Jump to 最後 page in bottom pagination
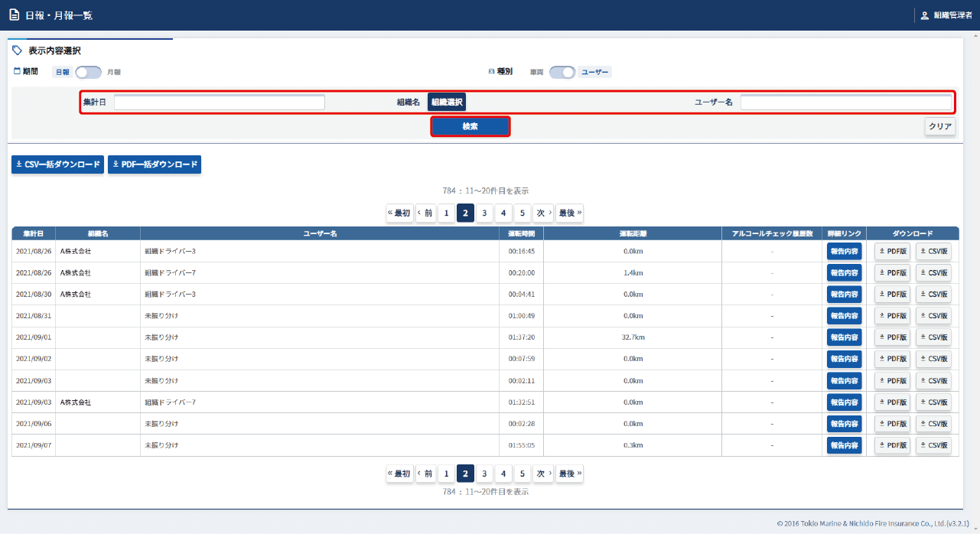This screenshot has width=980, height=534. coord(569,474)
